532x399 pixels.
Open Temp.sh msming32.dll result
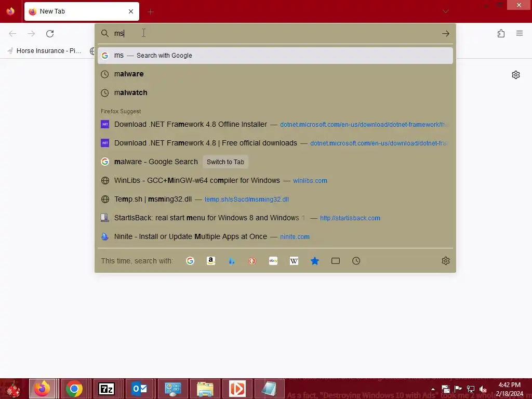(x=275, y=199)
